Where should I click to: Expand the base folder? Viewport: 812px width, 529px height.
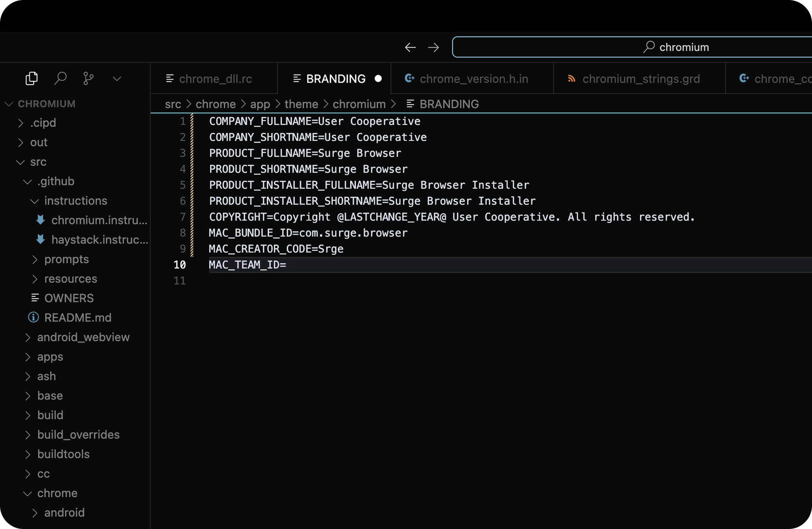coord(75,396)
